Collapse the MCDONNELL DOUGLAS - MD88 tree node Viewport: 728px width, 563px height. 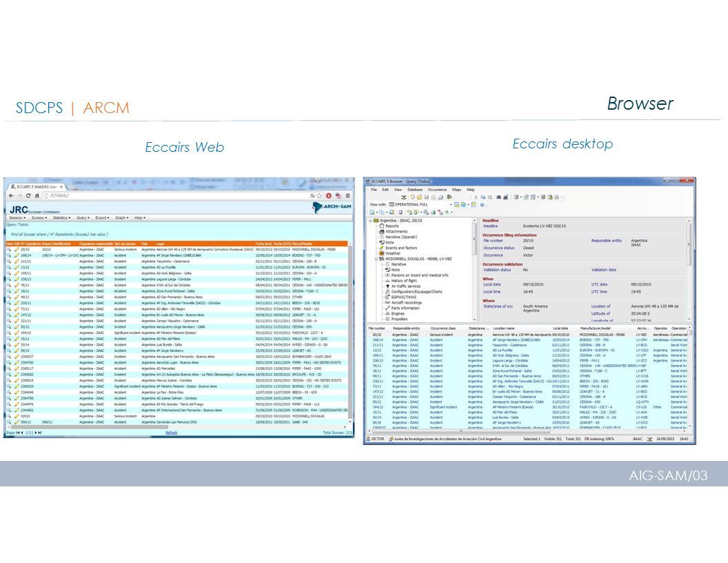point(376,259)
